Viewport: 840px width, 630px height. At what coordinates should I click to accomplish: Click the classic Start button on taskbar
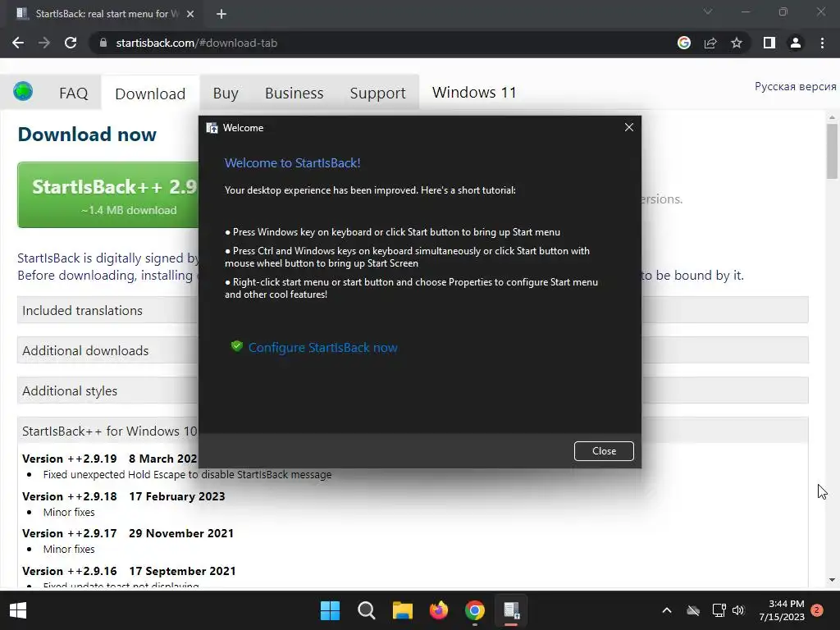pyautogui.click(x=18, y=610)
